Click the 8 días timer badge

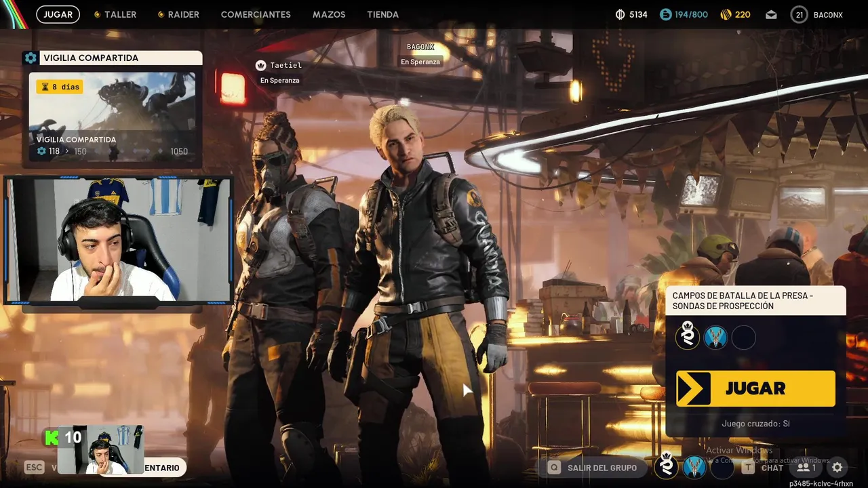[x=60, y=87]
